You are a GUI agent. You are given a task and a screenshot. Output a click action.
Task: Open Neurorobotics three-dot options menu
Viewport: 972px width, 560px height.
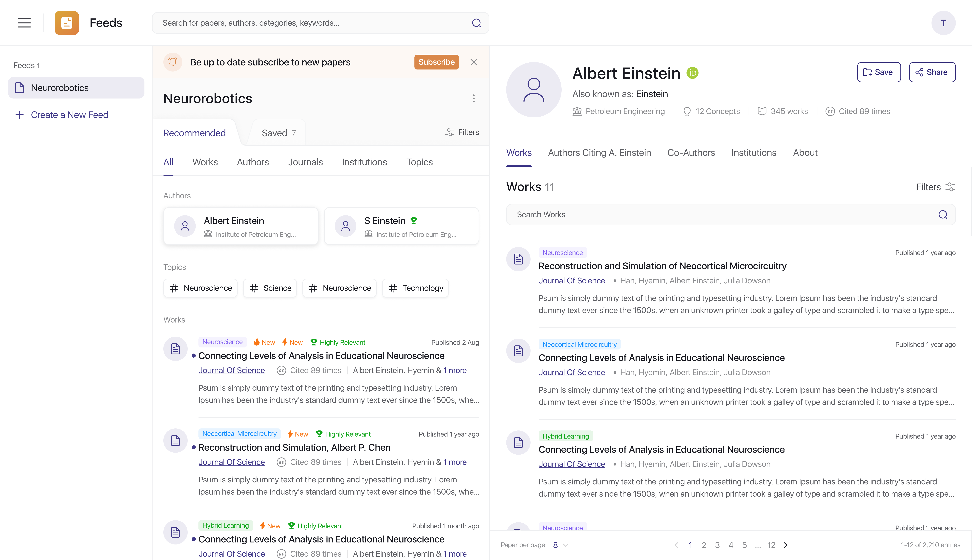click(x=474, y=99)
